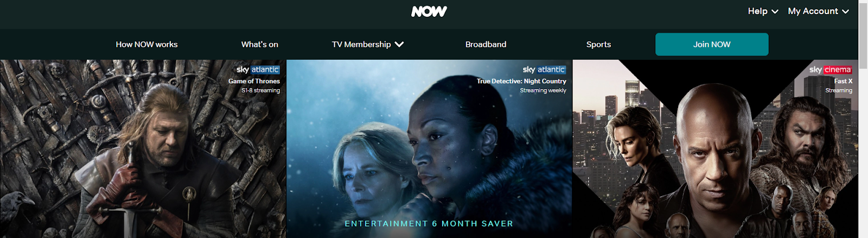Select the Game of Thrones title text
This screenshot has height=238, width=868.
(x=254, y=81)
